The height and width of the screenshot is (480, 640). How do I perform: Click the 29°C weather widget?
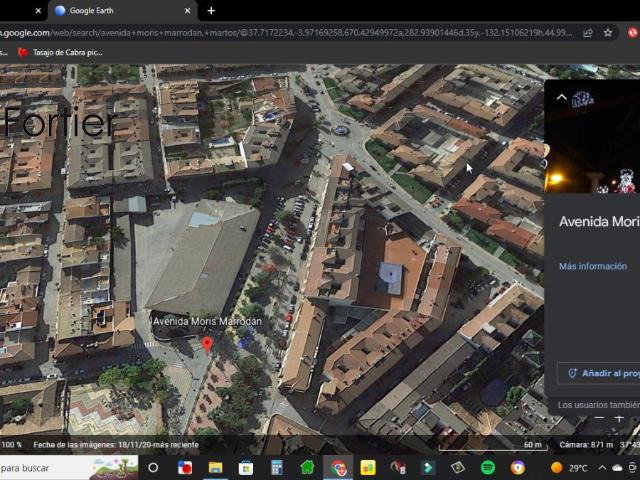570,467
